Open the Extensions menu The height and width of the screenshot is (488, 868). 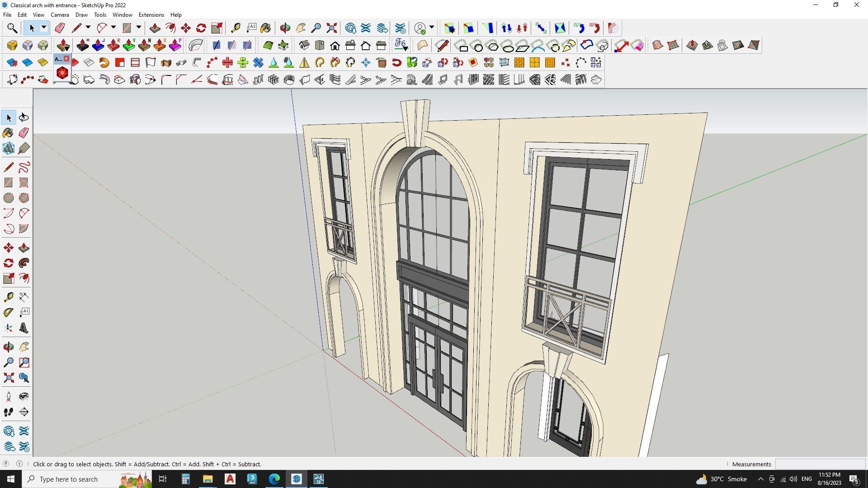151,15
